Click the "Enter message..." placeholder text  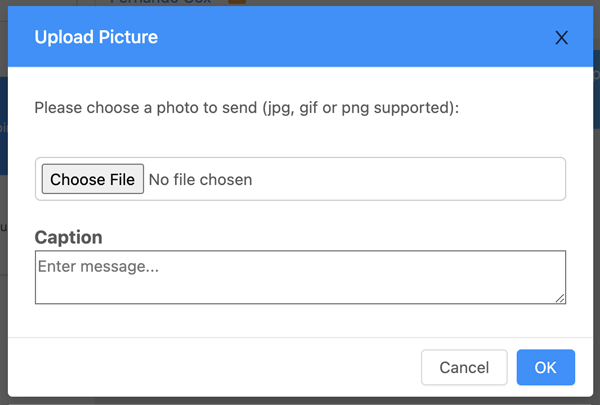pyautogui.click(x=98, y=267)
